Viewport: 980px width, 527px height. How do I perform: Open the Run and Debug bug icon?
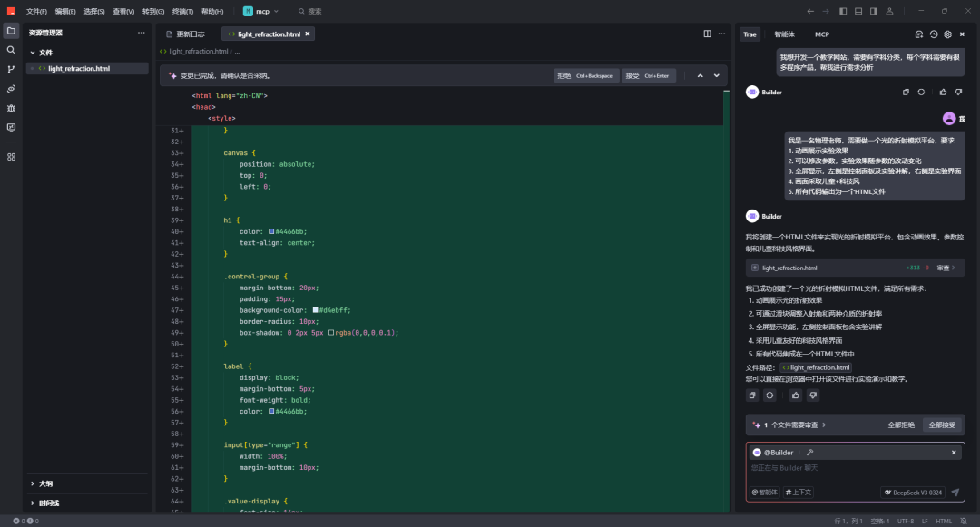click(11, 108)
